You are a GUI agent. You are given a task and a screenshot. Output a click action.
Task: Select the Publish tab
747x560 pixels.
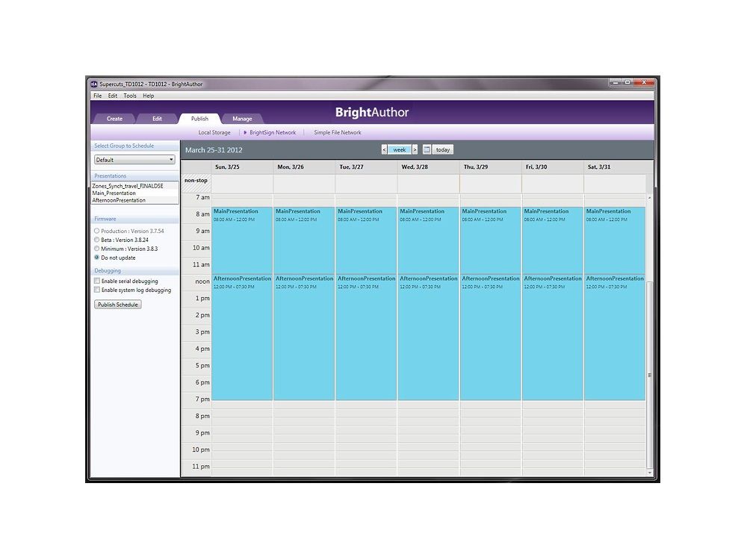click(x=199, y=119)
